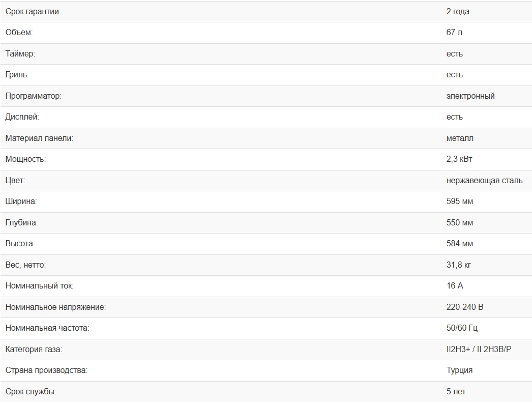Click the "Гриль:" label
The image size is (532, 405).
(17, 75)
